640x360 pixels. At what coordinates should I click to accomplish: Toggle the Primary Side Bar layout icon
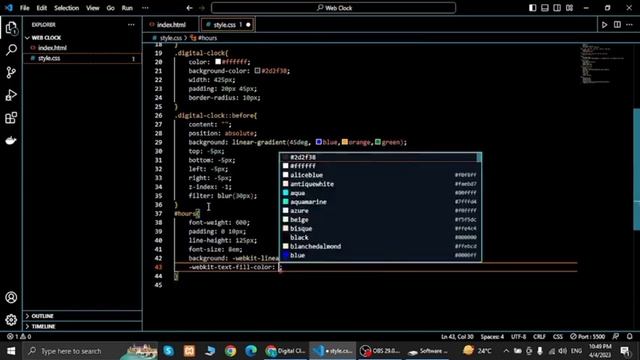533,8
